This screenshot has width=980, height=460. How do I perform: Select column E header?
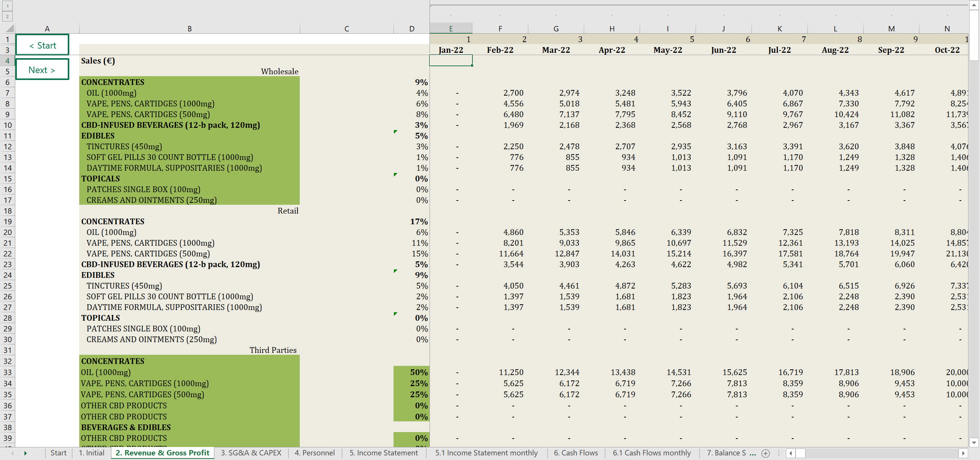tap(451, 29)
